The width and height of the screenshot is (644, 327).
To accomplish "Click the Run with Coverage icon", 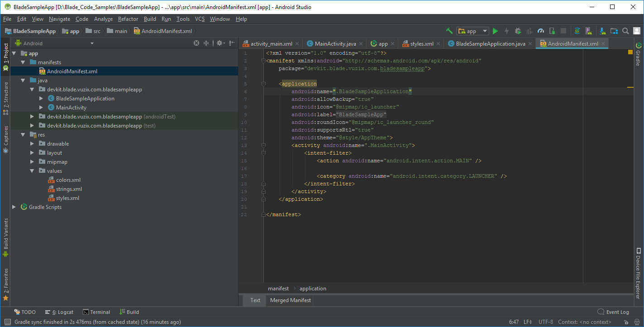I will [x=529, y=31].
